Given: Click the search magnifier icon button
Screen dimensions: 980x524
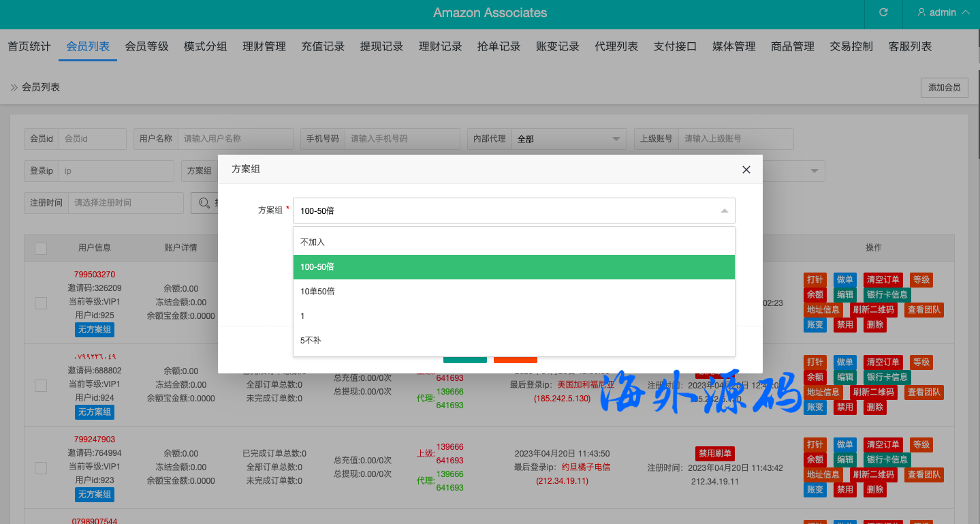Looking at the screenshot, I should point(204,202).
